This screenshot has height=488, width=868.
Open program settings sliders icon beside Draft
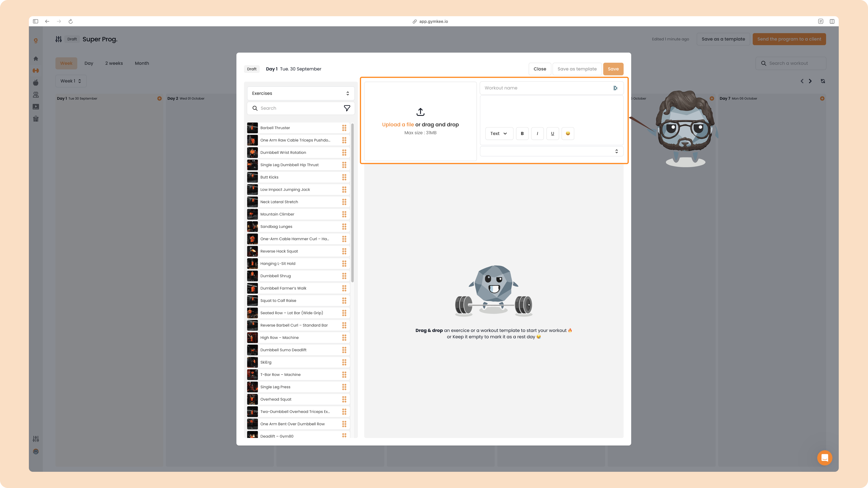[x=59, y=39]
